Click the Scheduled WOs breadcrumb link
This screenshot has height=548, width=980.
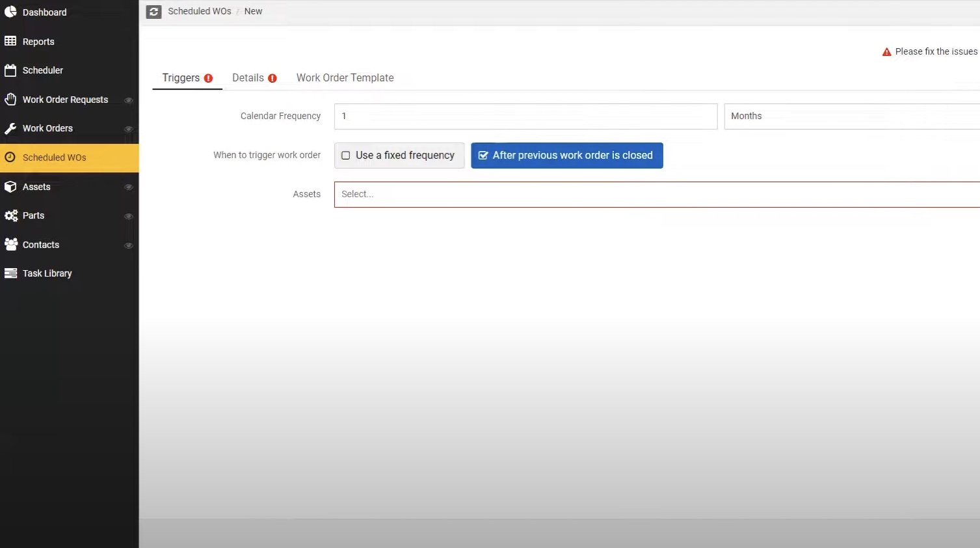point(199,11)
